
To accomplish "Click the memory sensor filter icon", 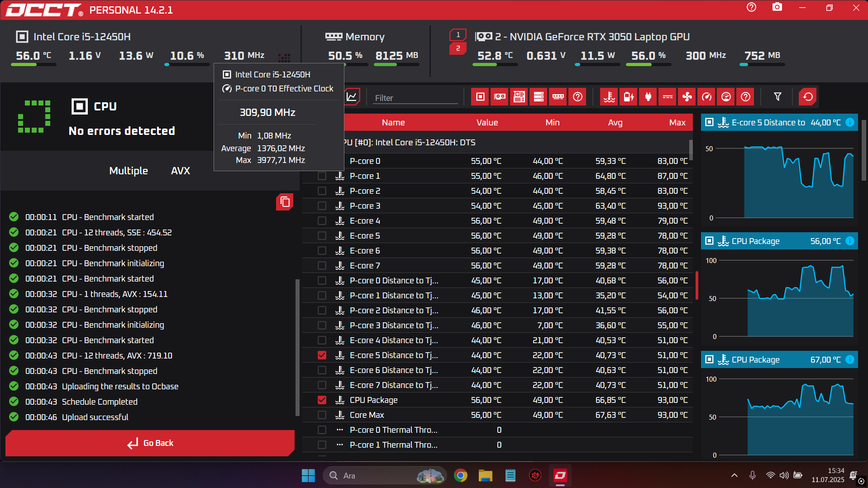I will point(558,96).
